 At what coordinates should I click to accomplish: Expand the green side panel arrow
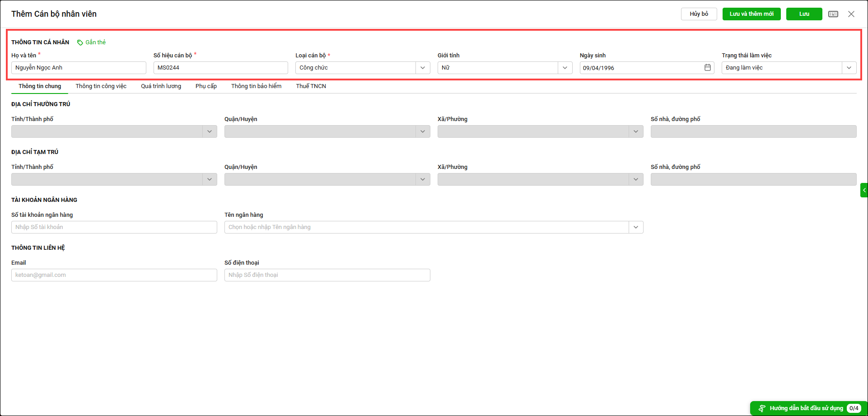(x=864, y=190)
